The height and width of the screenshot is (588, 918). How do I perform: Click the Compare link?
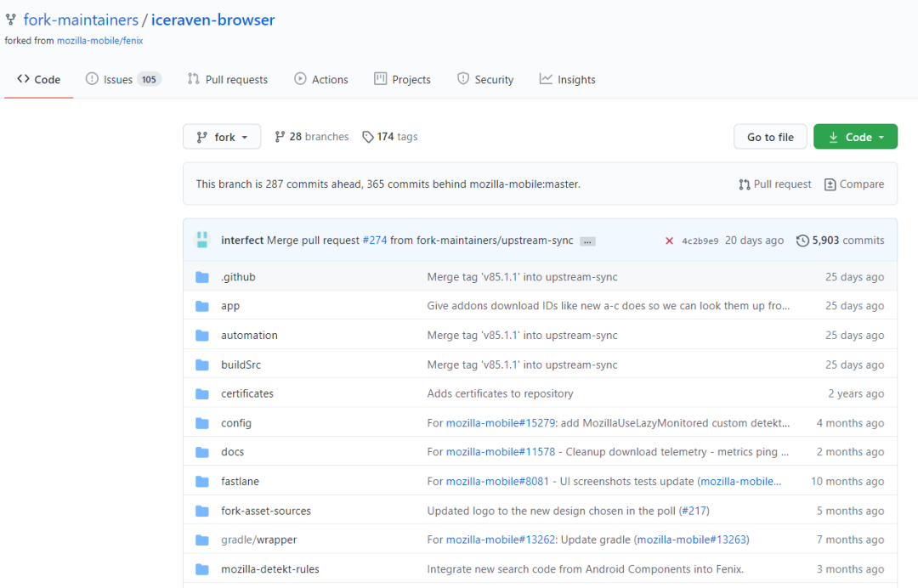coord(854,184)
